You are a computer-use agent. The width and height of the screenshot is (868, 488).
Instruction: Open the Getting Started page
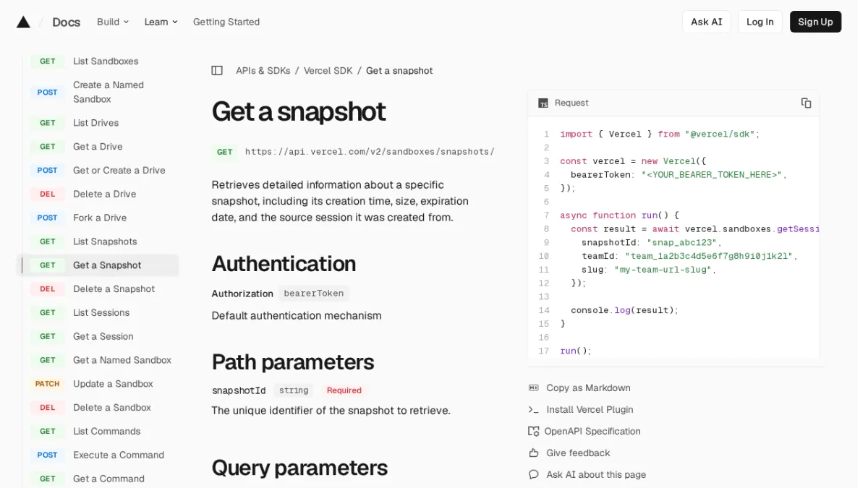[226, 22]
